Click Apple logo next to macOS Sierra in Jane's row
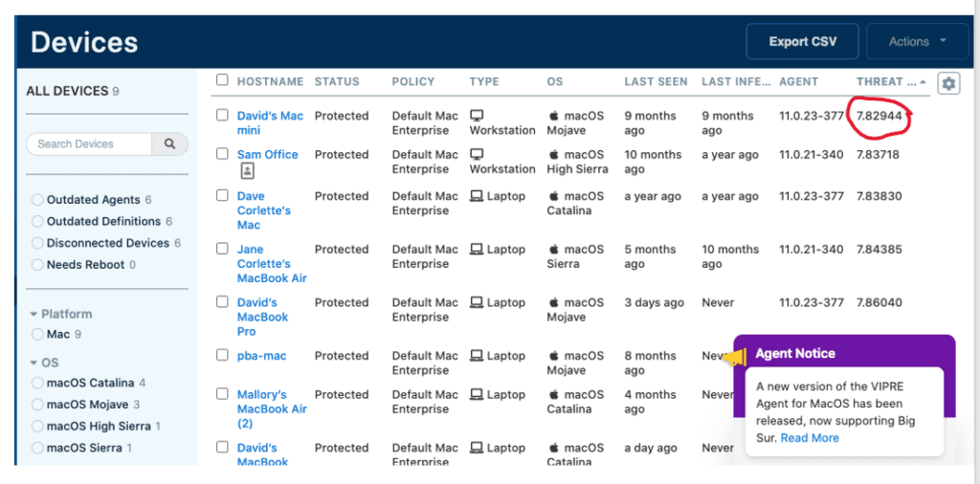 point(553,250)
